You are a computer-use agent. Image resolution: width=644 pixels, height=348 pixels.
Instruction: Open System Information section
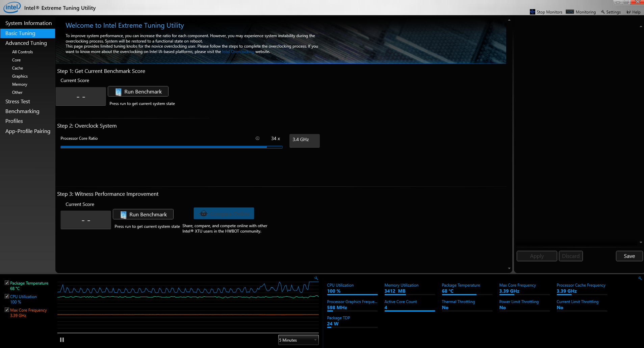[x=28, y=23]
